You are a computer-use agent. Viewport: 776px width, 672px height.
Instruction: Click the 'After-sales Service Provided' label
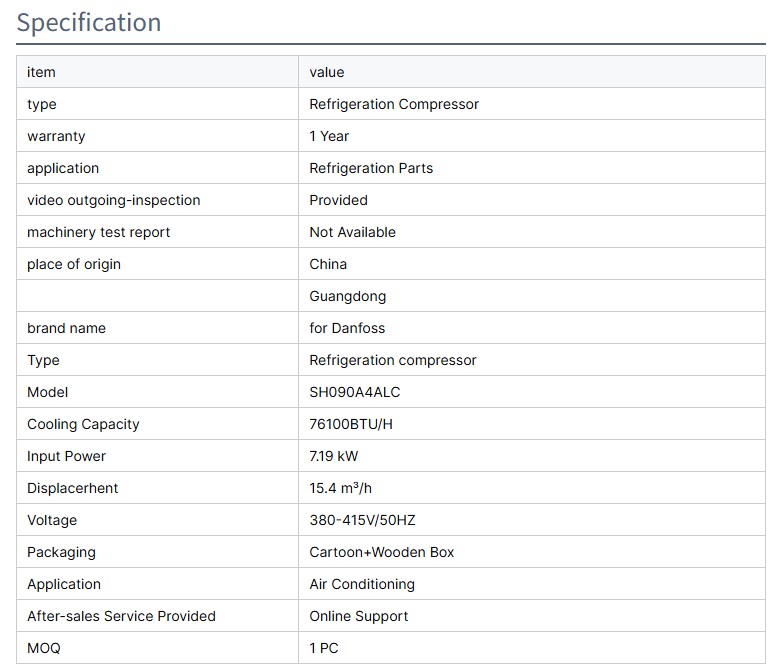pos(121,616)
